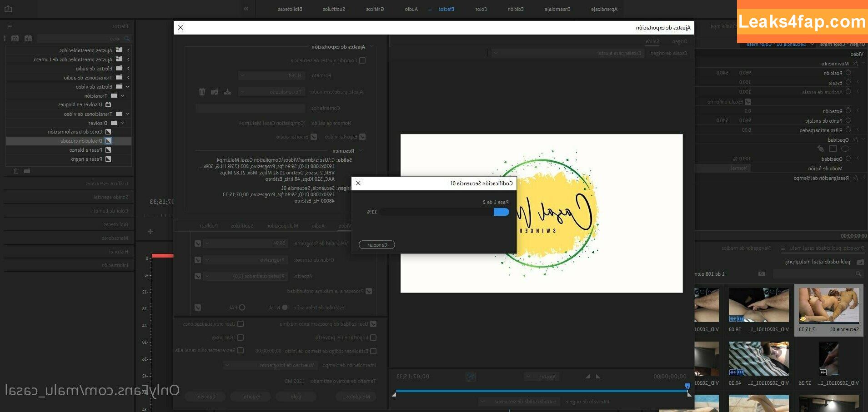
Task: Open the Interpolación de tiempo dropdown
Action: pos(271,365)
